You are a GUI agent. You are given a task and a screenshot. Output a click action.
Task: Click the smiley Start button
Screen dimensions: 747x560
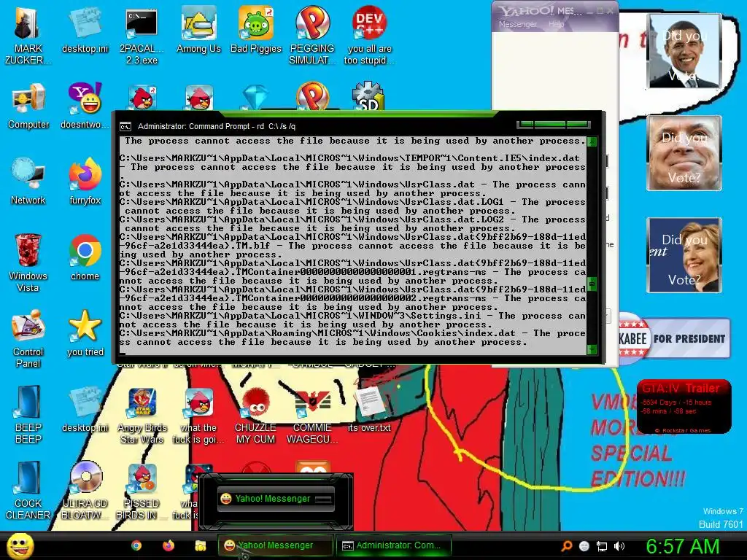20,545
